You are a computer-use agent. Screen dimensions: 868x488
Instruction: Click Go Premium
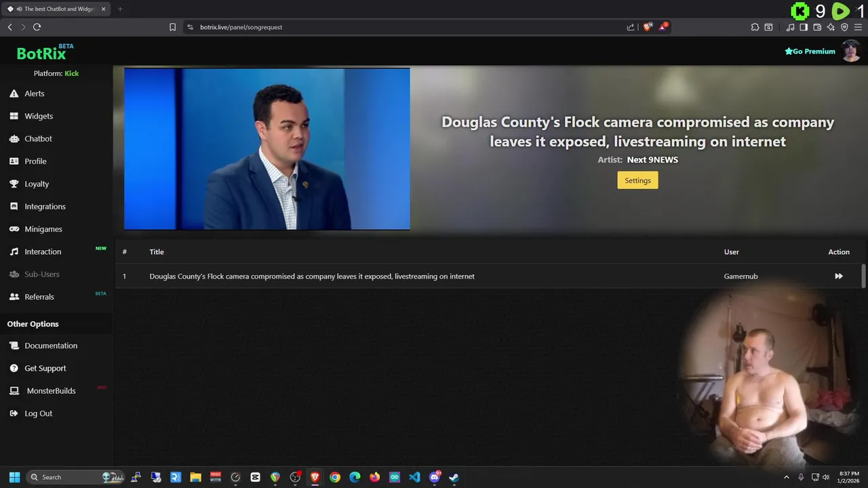[x=810, y=52]
